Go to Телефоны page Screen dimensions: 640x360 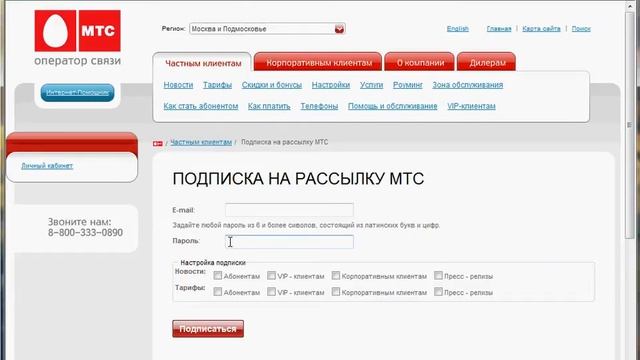click(x=319, y=106)
